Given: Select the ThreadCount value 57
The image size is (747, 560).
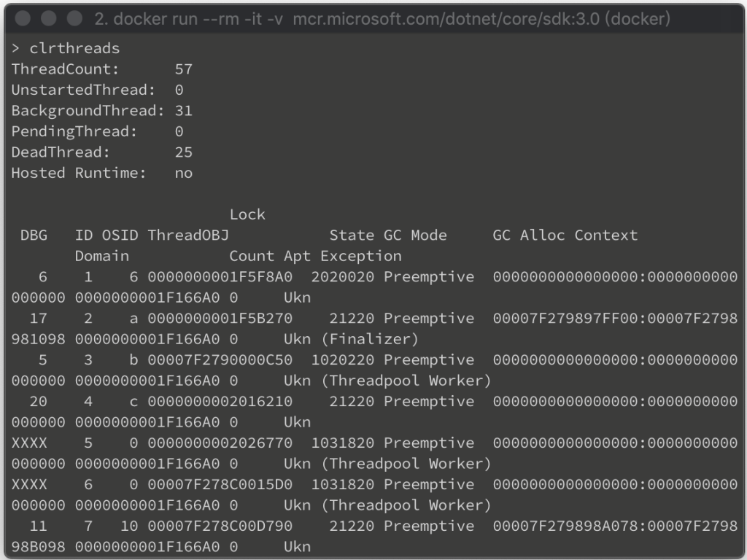Looking at the screenshot, I should (x=183, y=69).
